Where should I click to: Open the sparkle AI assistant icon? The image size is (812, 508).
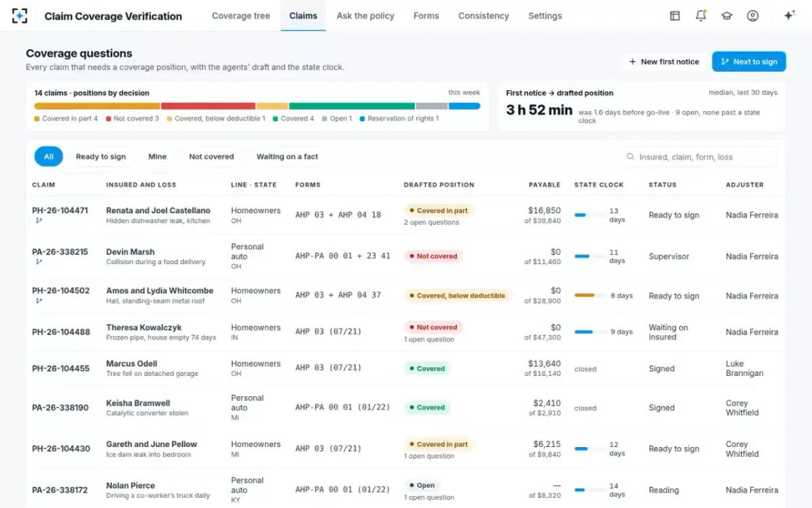click(789, 16)
